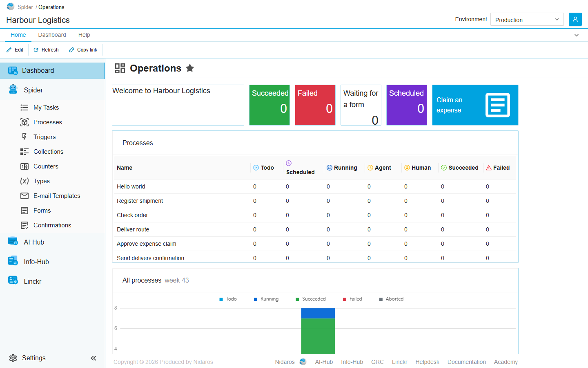Click the Counters icon in sidebar
Screen dimensions: 588x368
coord(24,166)
